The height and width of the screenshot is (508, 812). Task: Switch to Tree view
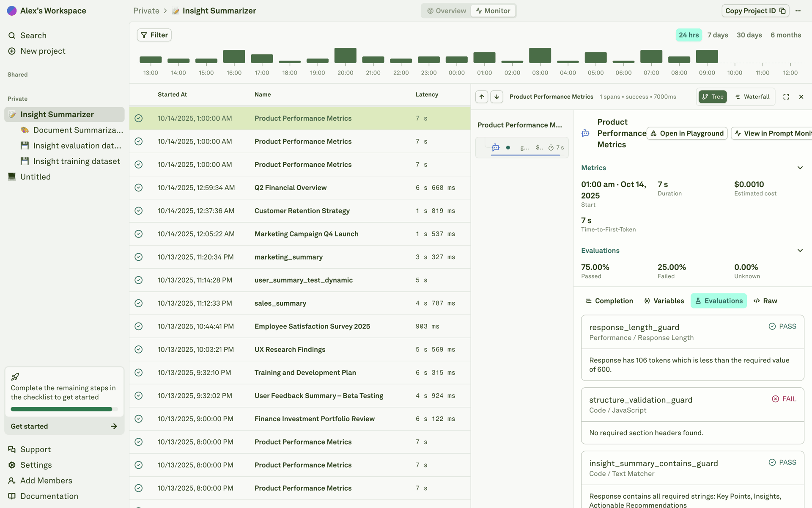(x=713, y=97)
